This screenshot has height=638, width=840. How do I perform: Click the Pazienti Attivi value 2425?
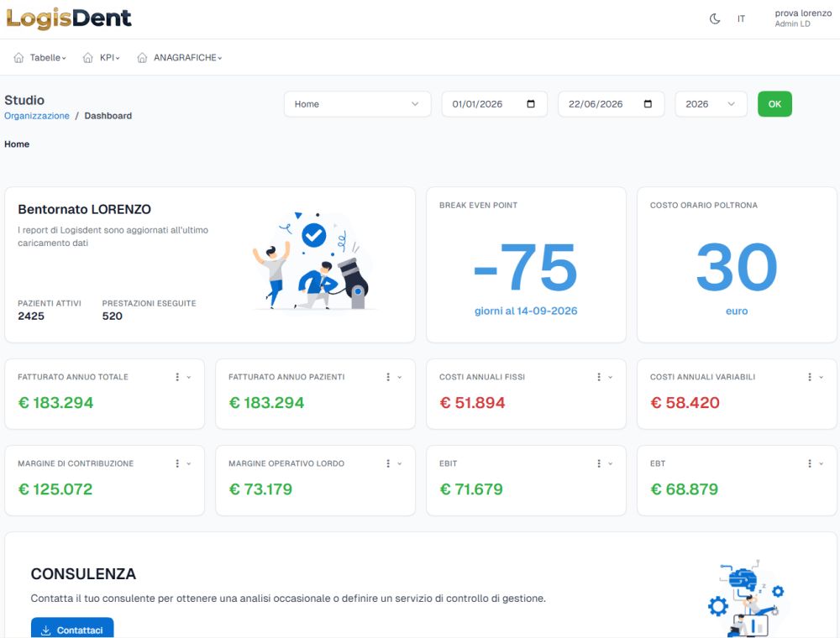click(31, 316)
